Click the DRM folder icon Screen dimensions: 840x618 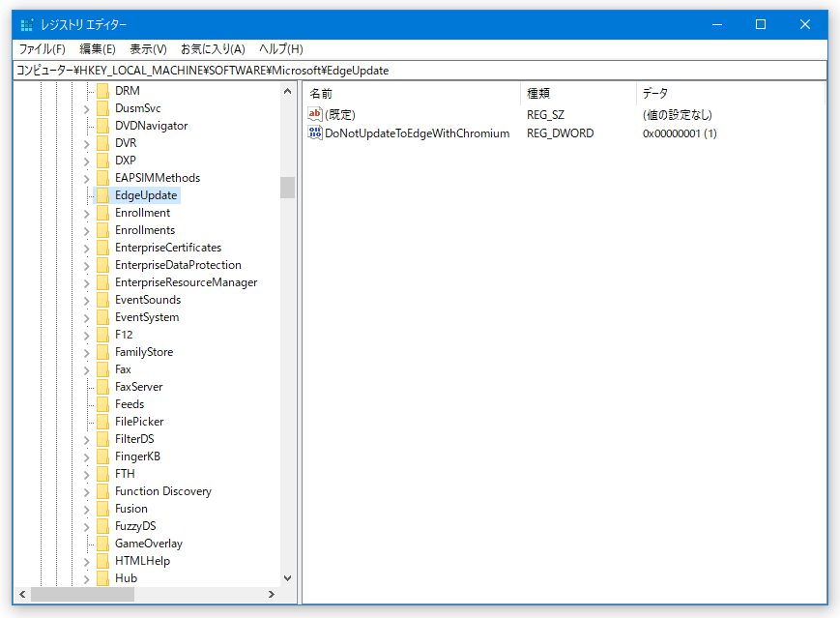point(102,91)
